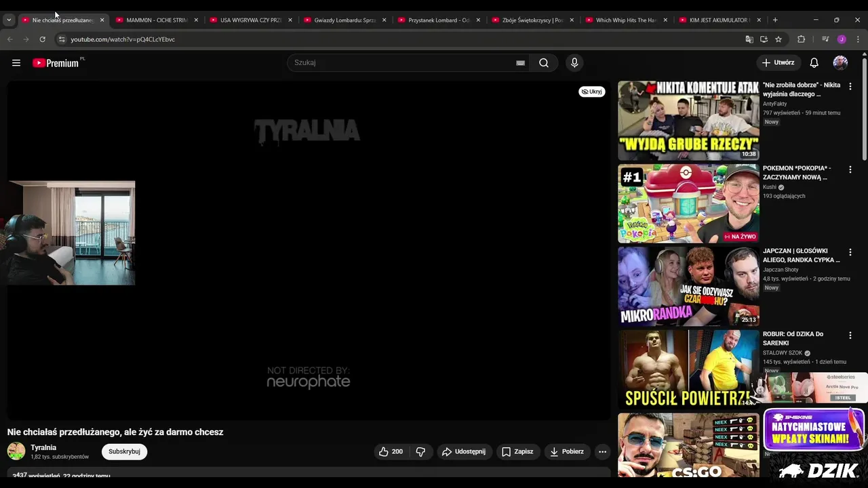Like the video with thumbs up
Image resolution: width=868 pixels, height=488 pixels.
pyautogui.click(x=391, y=451)
